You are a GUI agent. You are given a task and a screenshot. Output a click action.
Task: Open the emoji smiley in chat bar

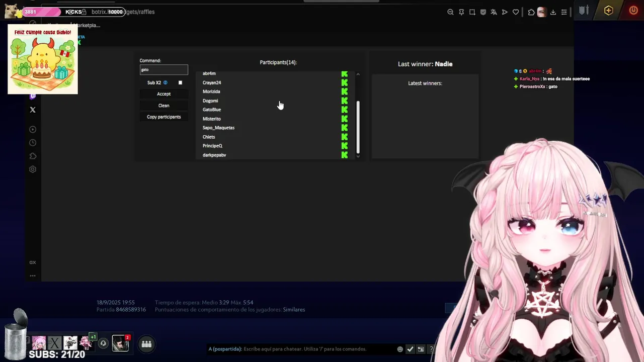(400, 349)
